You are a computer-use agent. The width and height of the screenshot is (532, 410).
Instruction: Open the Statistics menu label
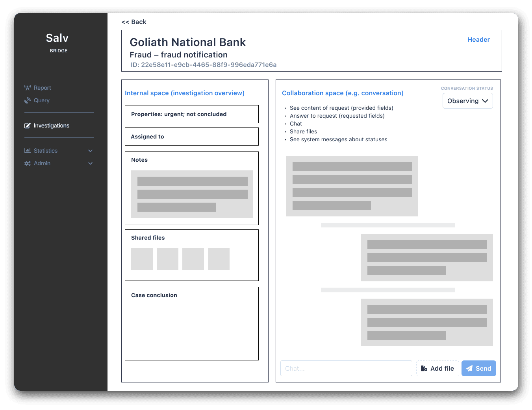tap(46, 151)
